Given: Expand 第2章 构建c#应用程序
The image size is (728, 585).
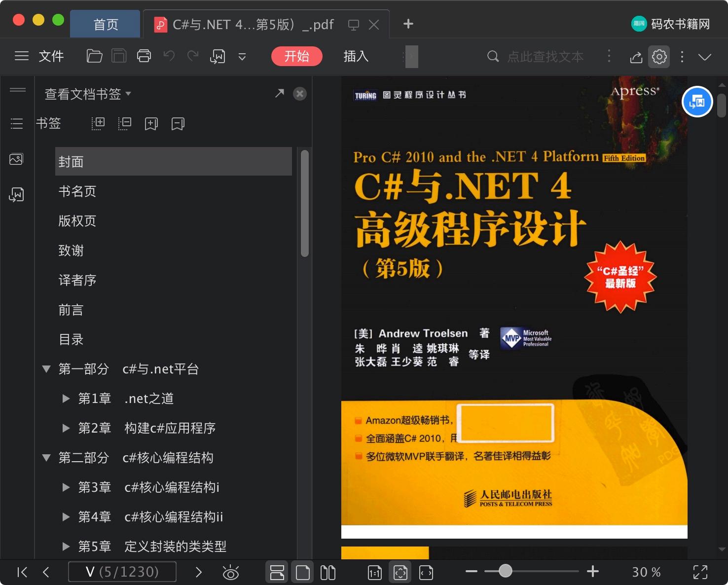Looking at the screenshot, I should click(x=66, y=428).
